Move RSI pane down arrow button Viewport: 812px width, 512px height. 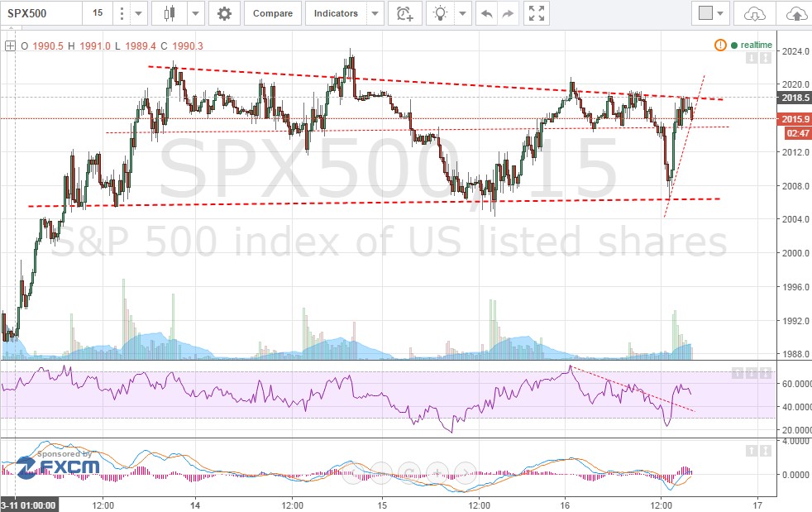click(x=752, y=372)
